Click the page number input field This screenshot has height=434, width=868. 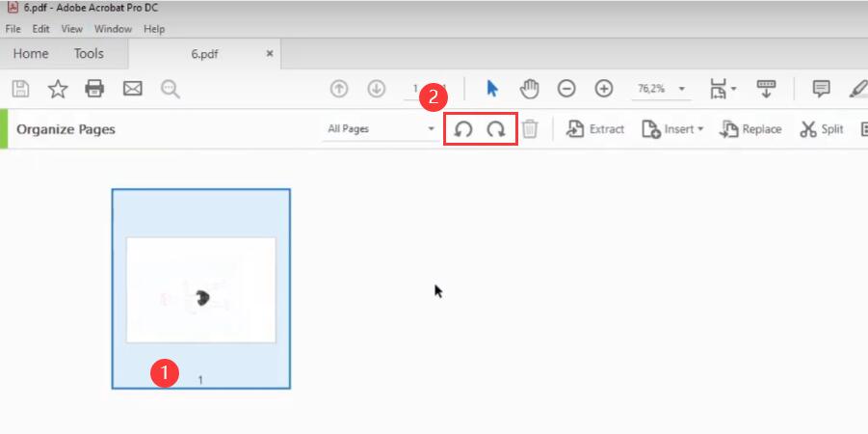pos(416,89)
